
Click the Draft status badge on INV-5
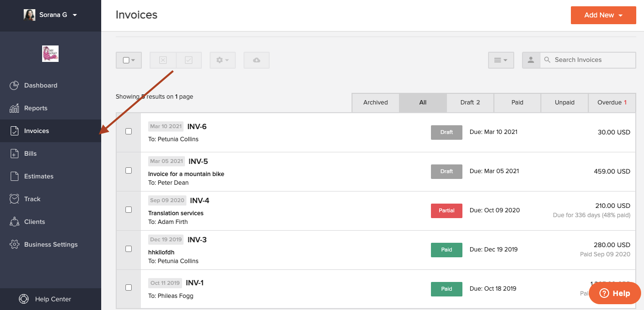click(446, 171)
